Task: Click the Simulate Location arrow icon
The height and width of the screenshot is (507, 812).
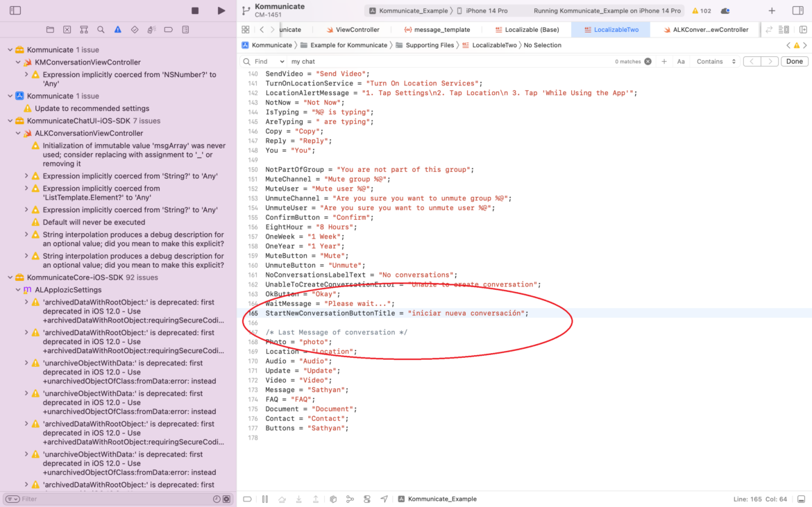Action: click(384, 499)
